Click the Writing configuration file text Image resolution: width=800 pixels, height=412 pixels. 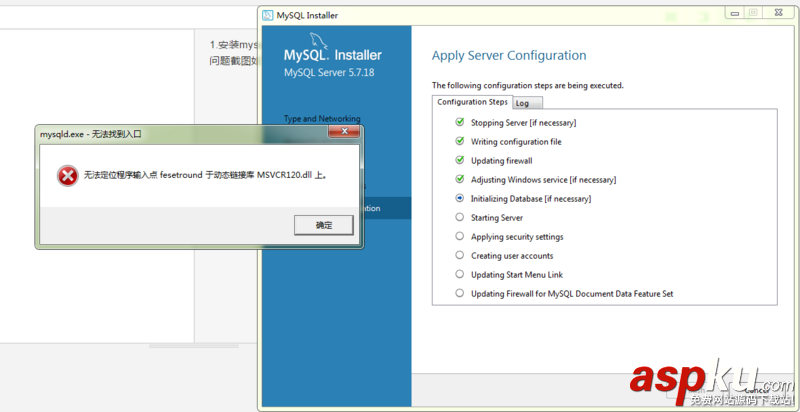tap(516, 142)
